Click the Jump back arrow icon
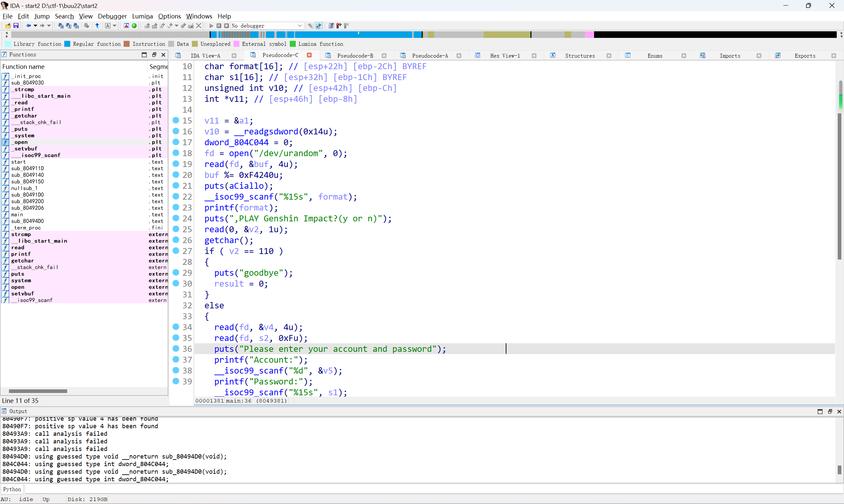The image size is (844, 504). (x=29, y=26)
